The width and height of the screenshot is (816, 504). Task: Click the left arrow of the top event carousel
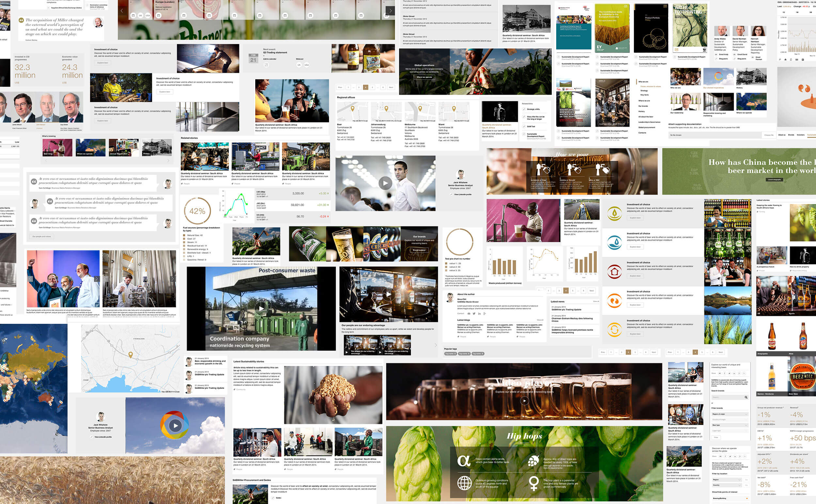[x=122, y=11]
